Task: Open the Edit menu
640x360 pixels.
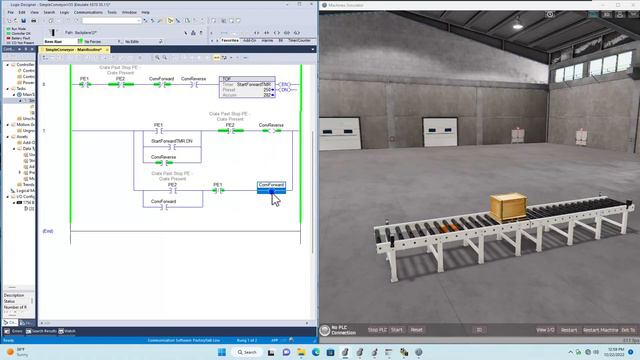Action: point(22,12)
